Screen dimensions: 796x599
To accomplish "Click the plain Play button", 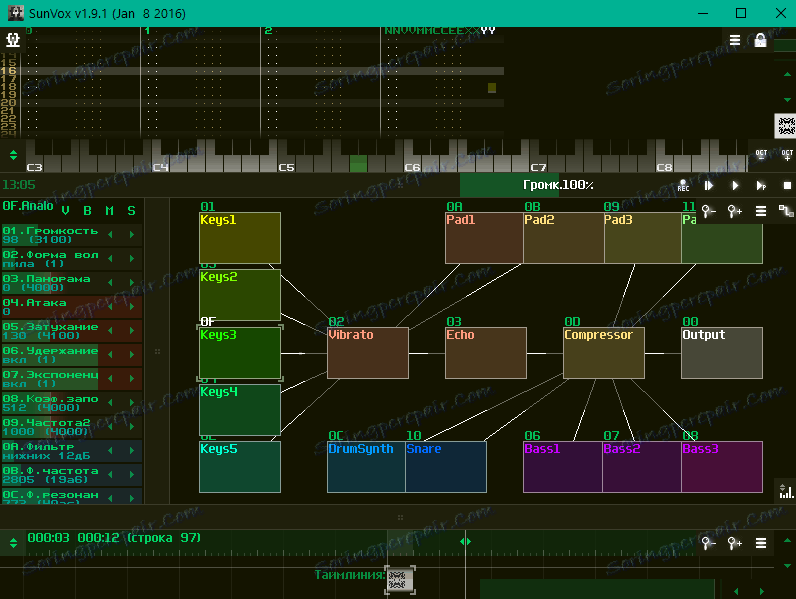I will tap(735, 185).
